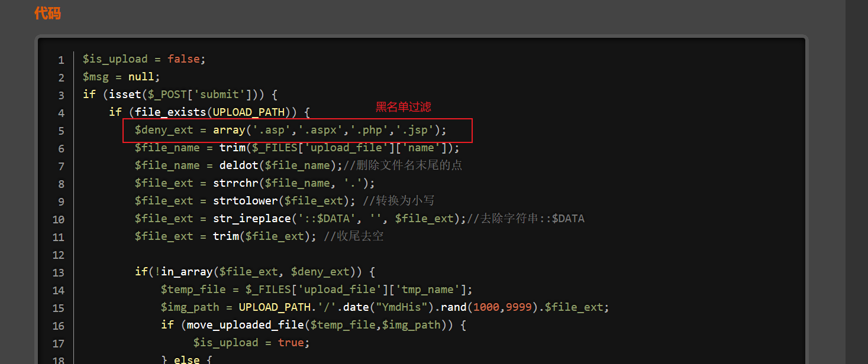The image size is (868, 364).
Task: Click the } else { line
Action: pyautogui.click(x=186, y=359)
